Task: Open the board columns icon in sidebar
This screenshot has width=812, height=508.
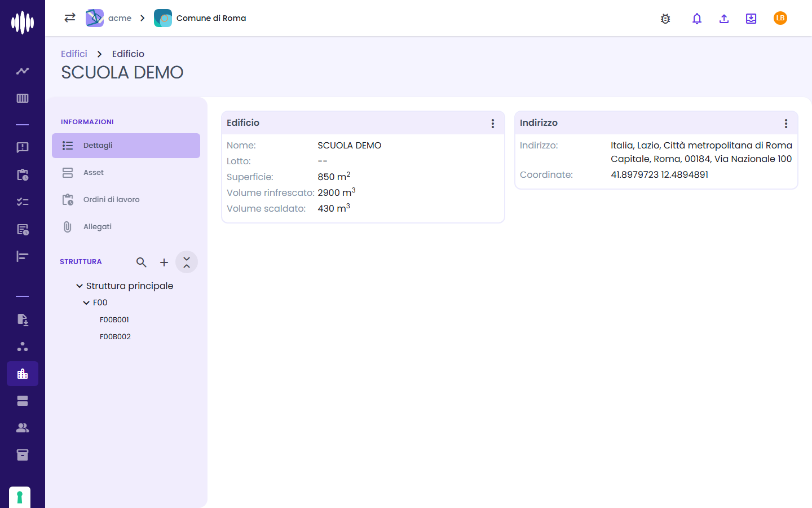Action: click(x=23, y=98)
